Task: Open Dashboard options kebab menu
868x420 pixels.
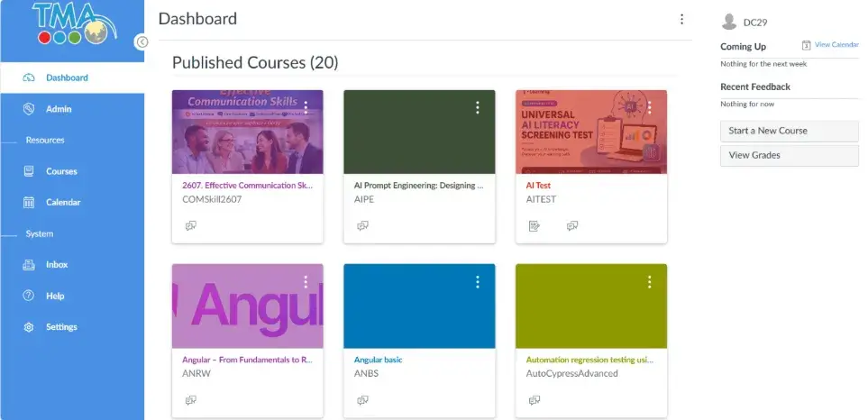Action: tap(681, 19)
